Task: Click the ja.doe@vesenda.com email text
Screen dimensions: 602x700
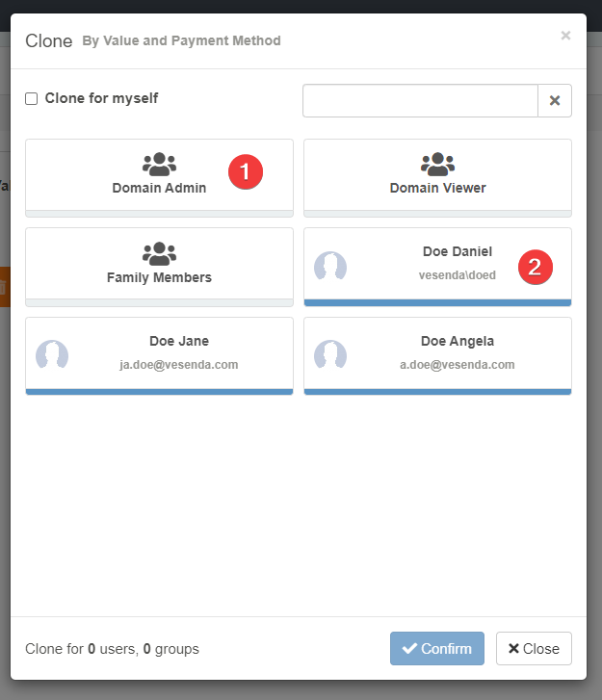Action: coord(179,365)
